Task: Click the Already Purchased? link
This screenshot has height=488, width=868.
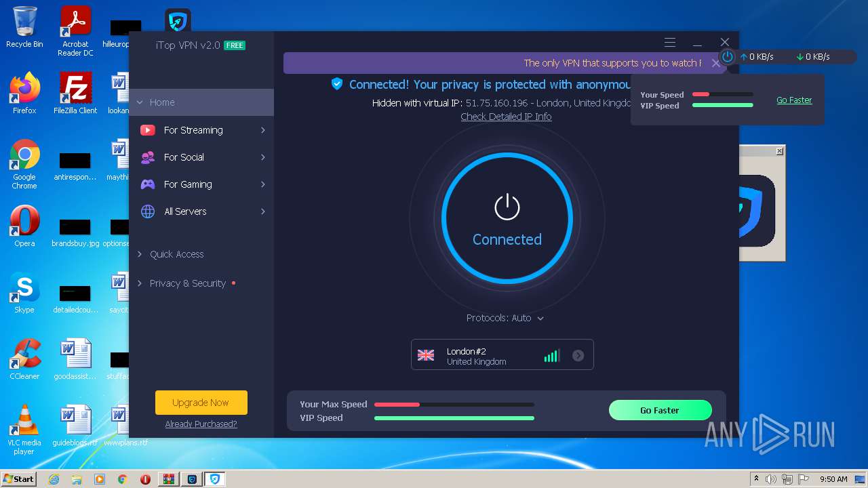Action: (x=201, y=424)
